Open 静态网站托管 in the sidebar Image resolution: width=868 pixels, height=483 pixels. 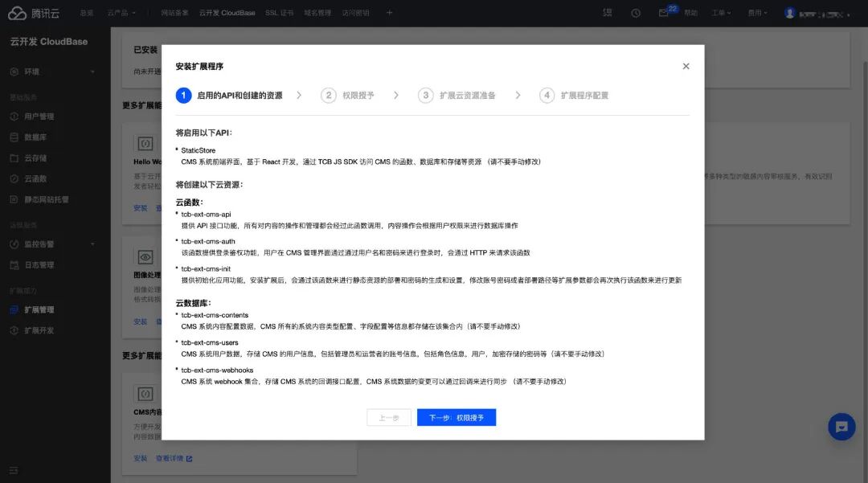47,200
